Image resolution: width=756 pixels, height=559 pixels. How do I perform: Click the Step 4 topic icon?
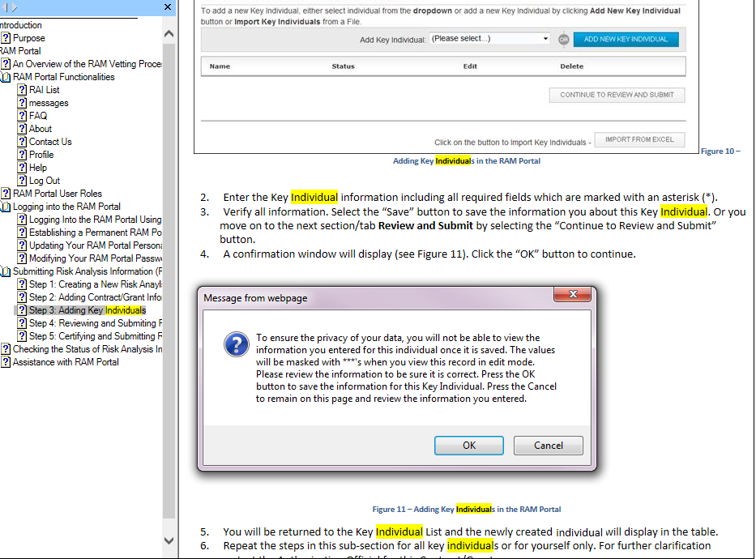pyautogui.click(x=22, y=323)
